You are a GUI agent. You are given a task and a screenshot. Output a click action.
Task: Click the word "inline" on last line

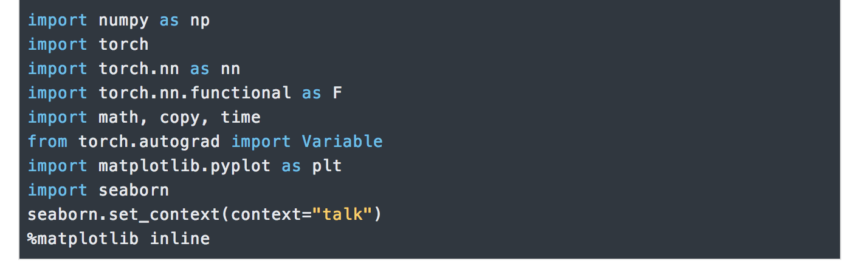click(179, 239)
